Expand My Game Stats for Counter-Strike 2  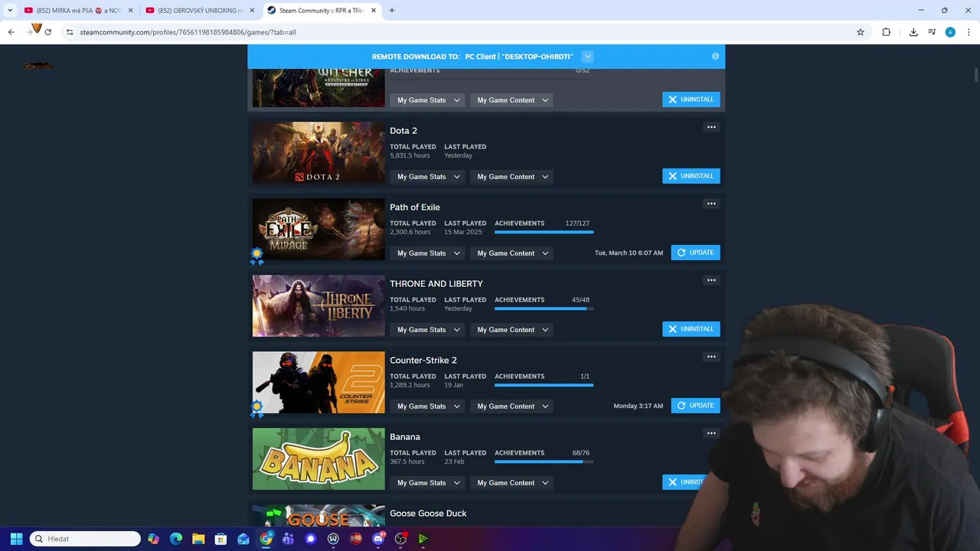[x=428, y=406]
